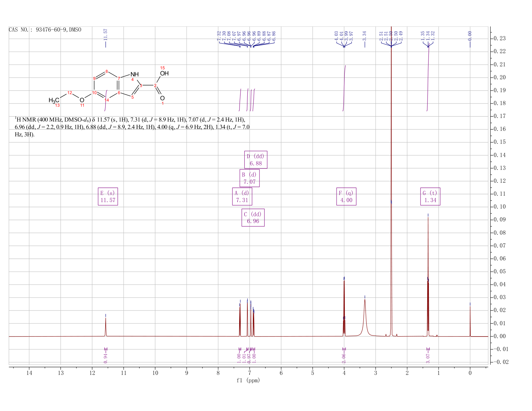The image size is (532, 411).
Task: Click the H3C group labeled 13
Action: click(x=54, y=101)
